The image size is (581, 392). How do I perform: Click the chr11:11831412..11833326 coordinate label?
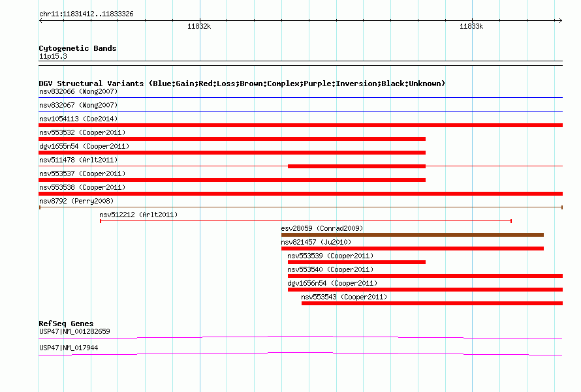click(x=86, y=14)
